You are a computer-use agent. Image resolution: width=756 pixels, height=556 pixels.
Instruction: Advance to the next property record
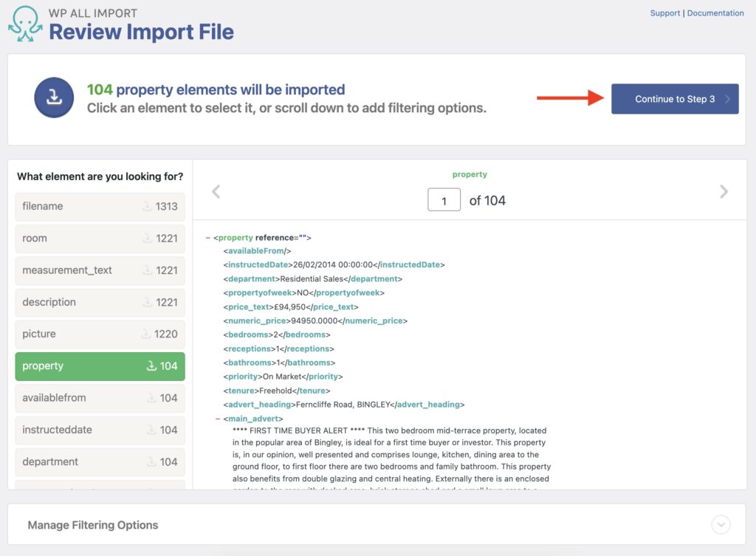click(724, 191)
